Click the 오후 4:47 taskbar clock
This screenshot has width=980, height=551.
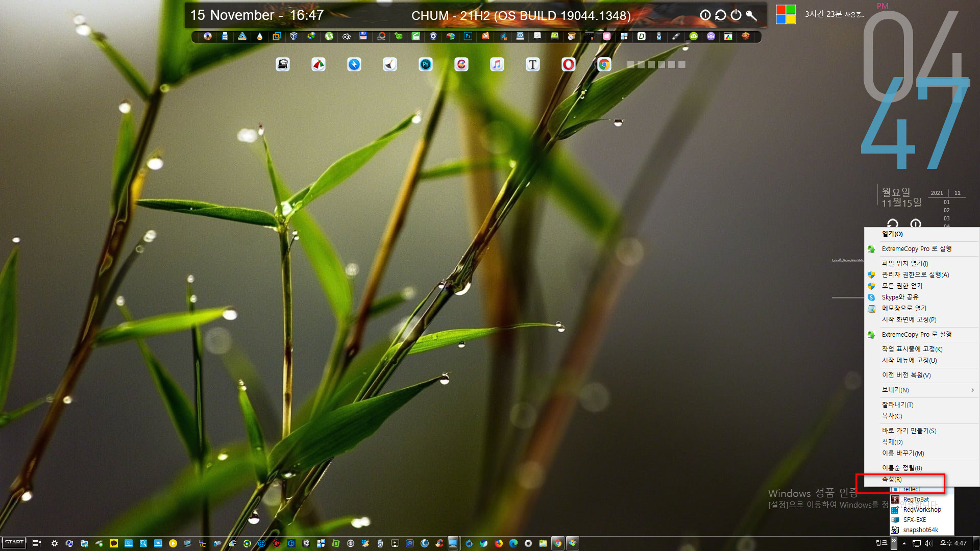pyautogui.click(x=953, y=543)
